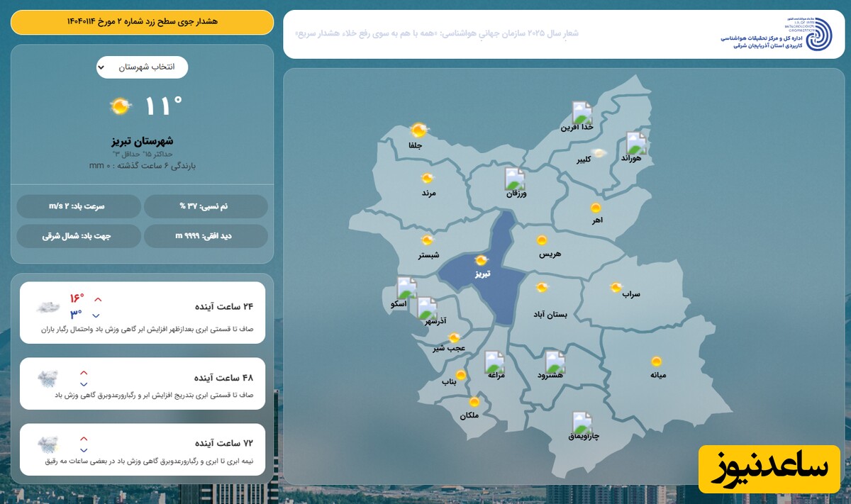851x504 pixels.
Task: Open the county selection dropdown انتخاب شهرستان
Action: click(x=142, y=67)
